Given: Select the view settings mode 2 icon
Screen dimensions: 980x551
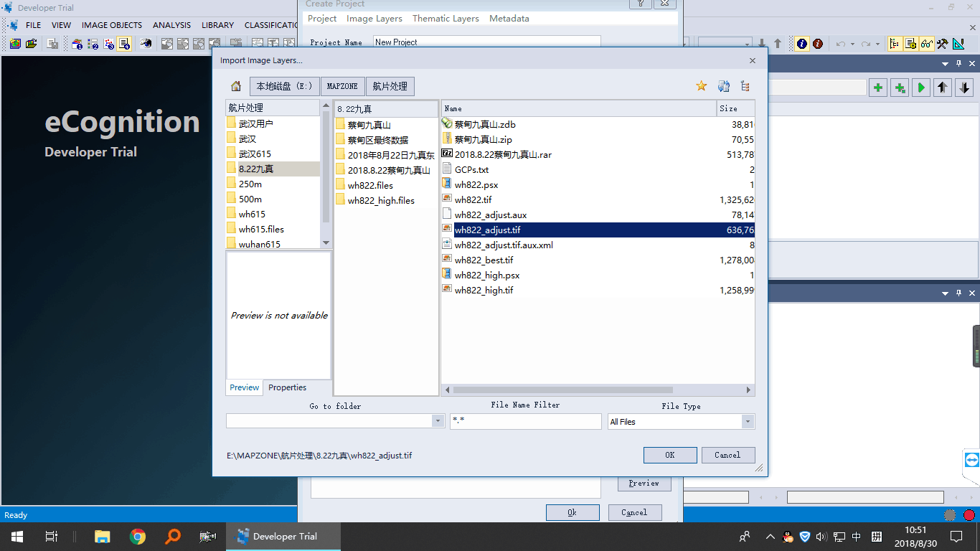Looking at the screenshot, I should point(93,44).
